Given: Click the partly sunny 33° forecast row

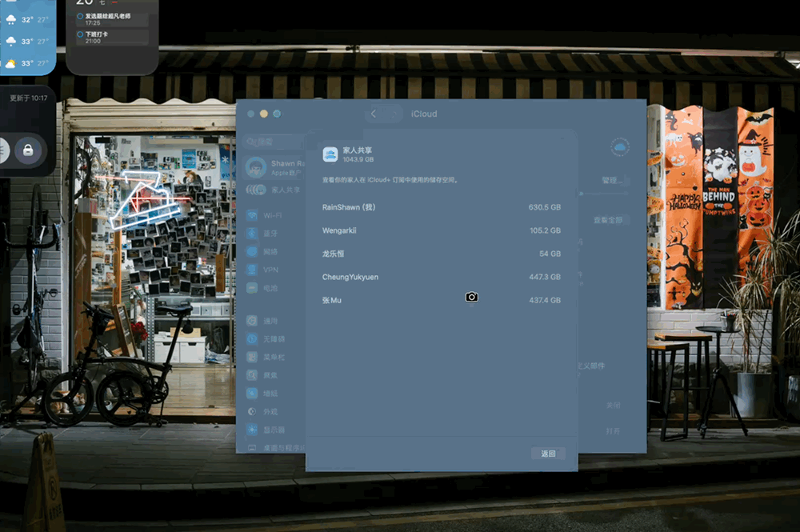Looking at the screenshot, I should click(x=28, y=63).
